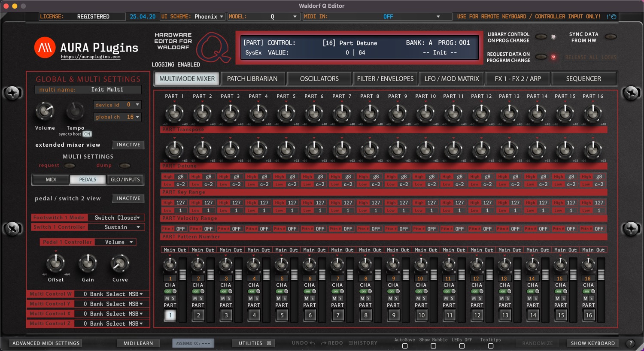Click the global Volume knob
The height and width of the screenshot is (351, 644).
[x=45, y=112]
